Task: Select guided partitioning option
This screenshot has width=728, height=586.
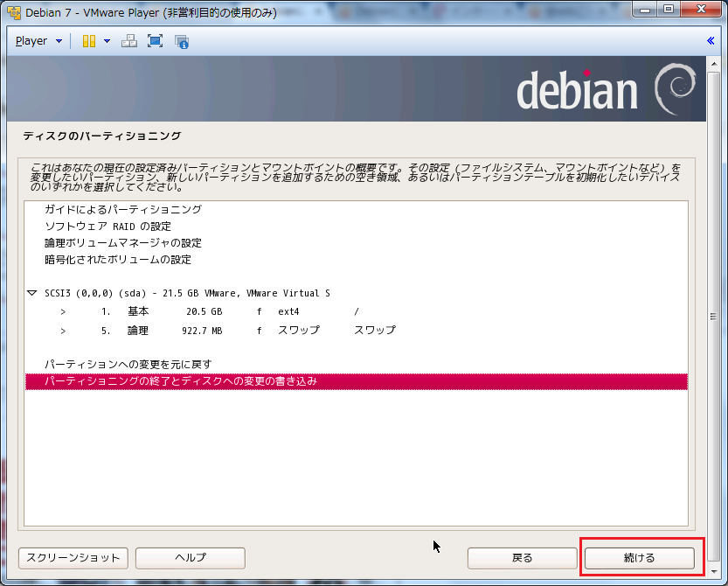Action: click(123, 210)
